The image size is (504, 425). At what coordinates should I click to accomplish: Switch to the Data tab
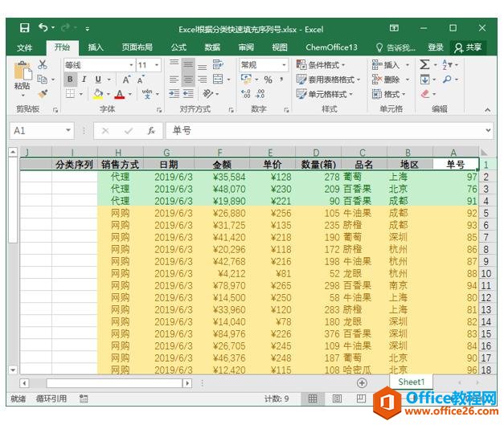point(212,47)
